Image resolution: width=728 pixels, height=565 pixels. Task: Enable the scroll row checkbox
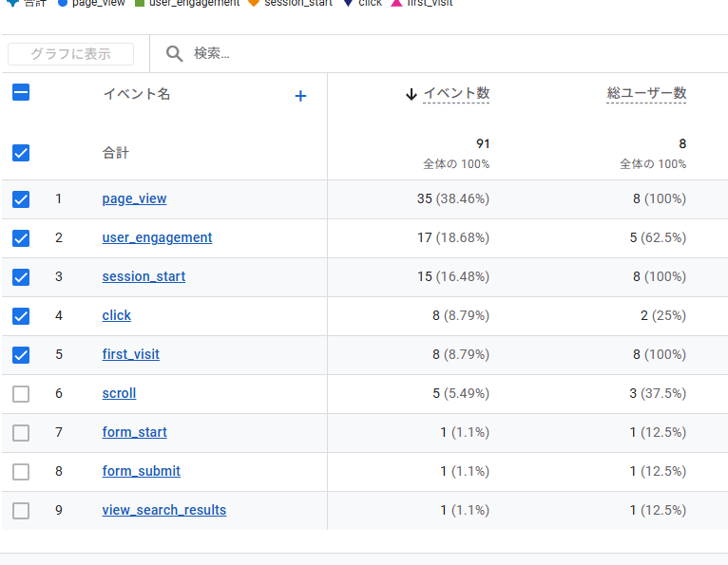21,394
